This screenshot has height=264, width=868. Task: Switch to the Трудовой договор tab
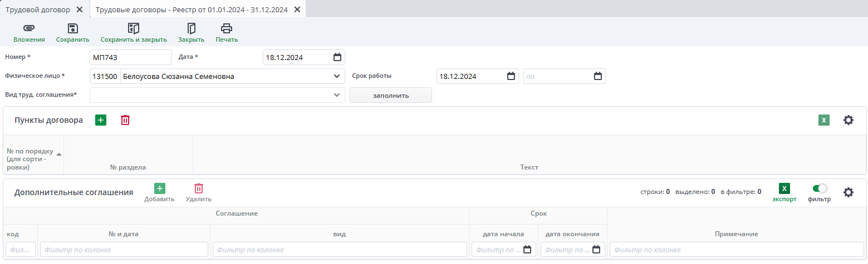point(38,9)
